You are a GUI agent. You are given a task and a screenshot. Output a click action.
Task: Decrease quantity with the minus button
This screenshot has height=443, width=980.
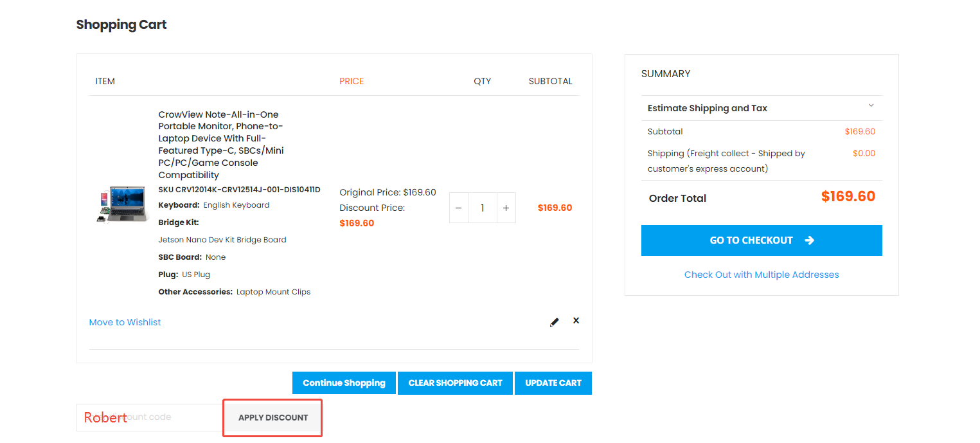(x=458, y=208)
